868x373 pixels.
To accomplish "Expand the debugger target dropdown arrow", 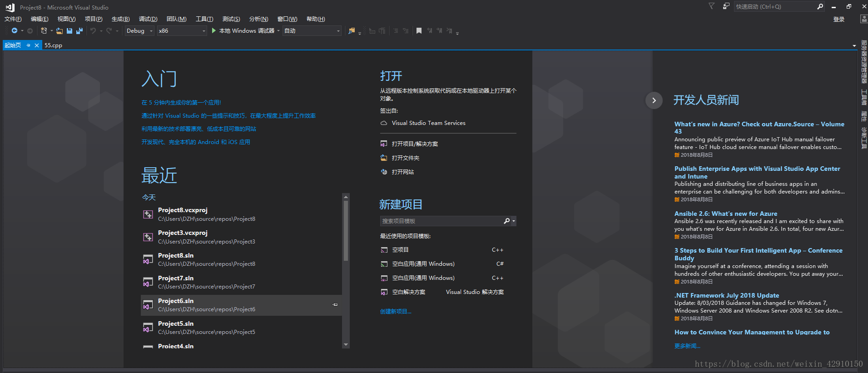I will tap(278, 31).
